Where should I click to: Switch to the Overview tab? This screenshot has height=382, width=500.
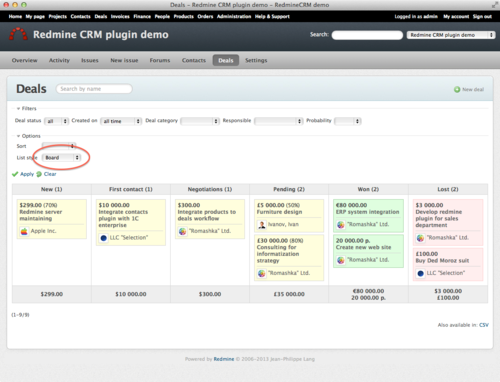click(25, 60)
